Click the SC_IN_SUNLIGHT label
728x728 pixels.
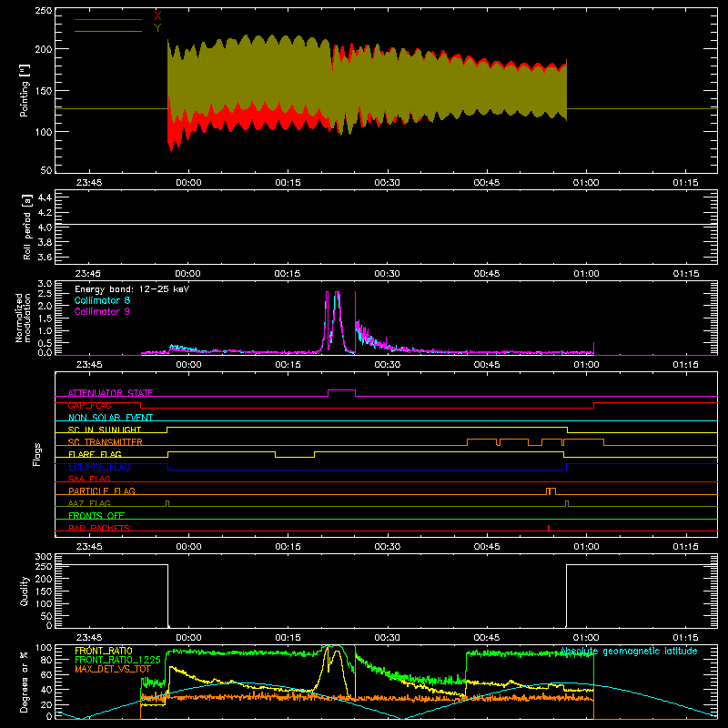tap(105, 430)
